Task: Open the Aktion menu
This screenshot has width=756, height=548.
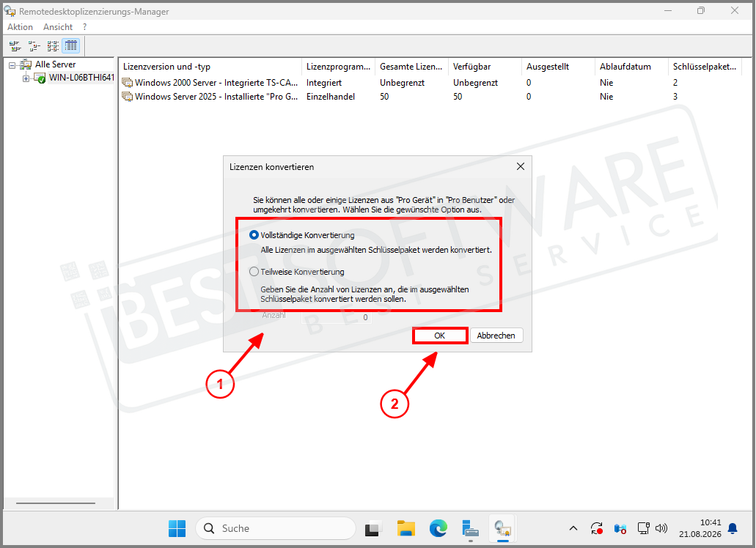Action: [x=21, y=27]
